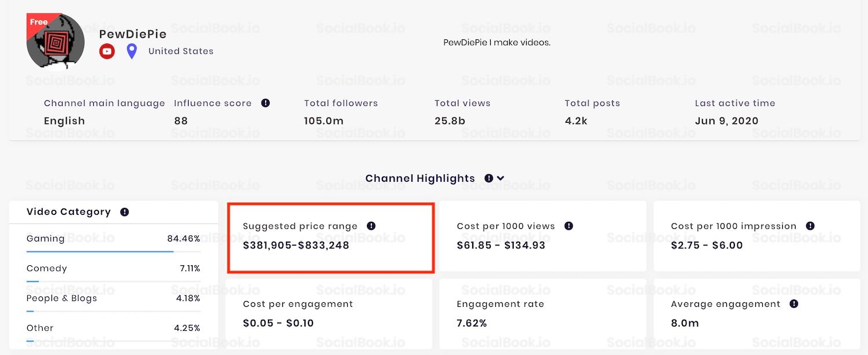Click the Engagement rate value 7.62%
The height and width of the screenshot is (355, 868).
tap(472, 323)
